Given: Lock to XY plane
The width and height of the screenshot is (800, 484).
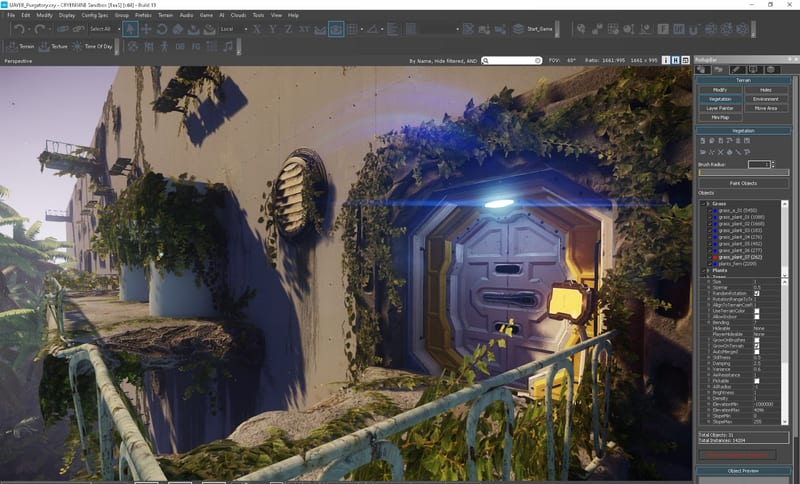Looking at the screenshot, I should click(x=304, y=29).
